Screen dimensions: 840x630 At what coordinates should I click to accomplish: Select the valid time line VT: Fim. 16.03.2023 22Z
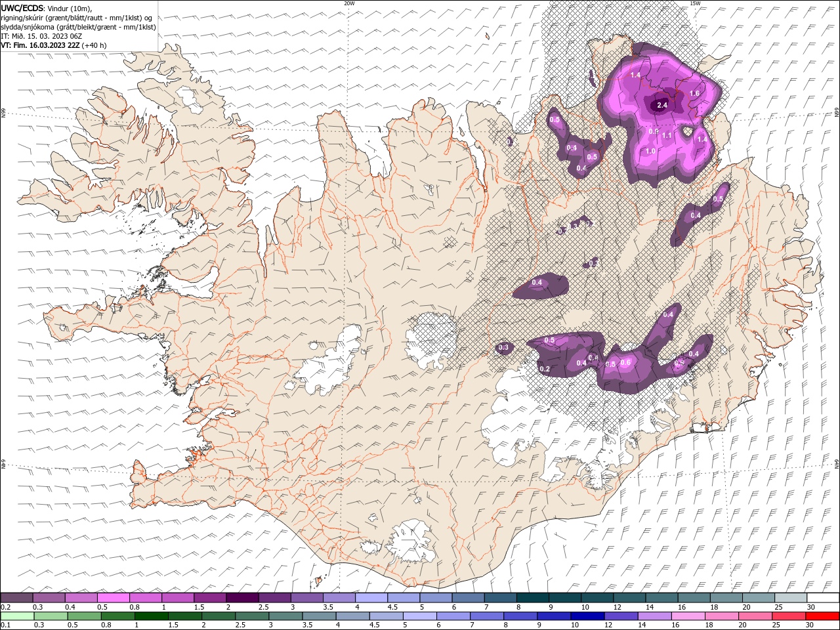[40, 45]
